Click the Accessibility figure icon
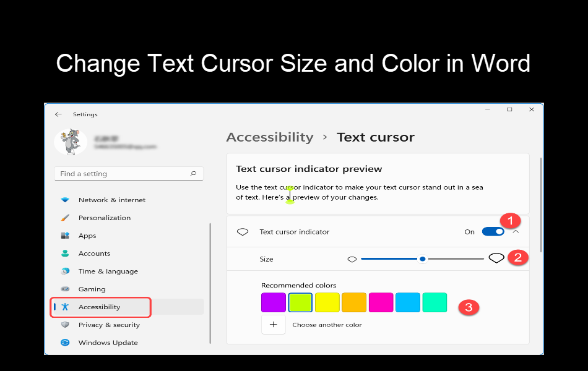This screenshot has height=371, width=588. [65, 307]
